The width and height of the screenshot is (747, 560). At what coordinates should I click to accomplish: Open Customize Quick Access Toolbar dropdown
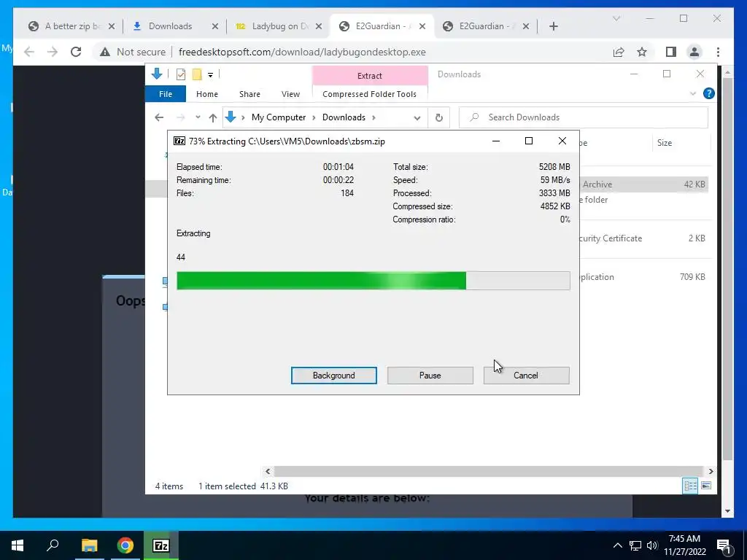click(x=210, y=75)
